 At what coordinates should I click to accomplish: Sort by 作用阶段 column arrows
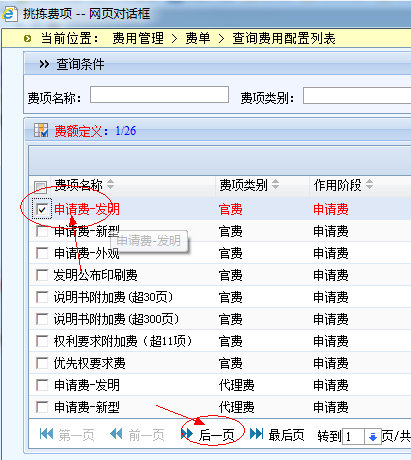tap(369, 184)
